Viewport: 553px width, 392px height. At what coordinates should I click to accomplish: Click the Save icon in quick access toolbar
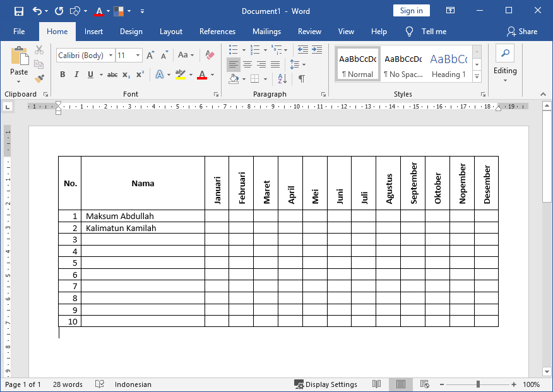pyautogui.click(x=19, y=11)
